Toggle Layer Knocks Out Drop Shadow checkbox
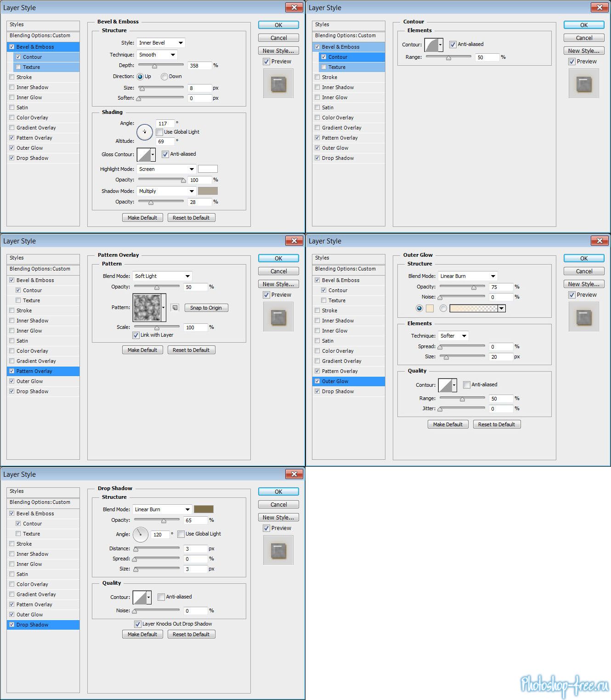The image size is (611, 700). coord(137,624)
